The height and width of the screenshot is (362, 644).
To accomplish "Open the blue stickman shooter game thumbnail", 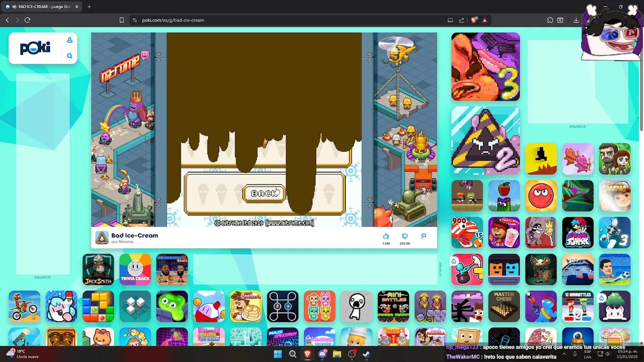I will click(x=541, y=306).
